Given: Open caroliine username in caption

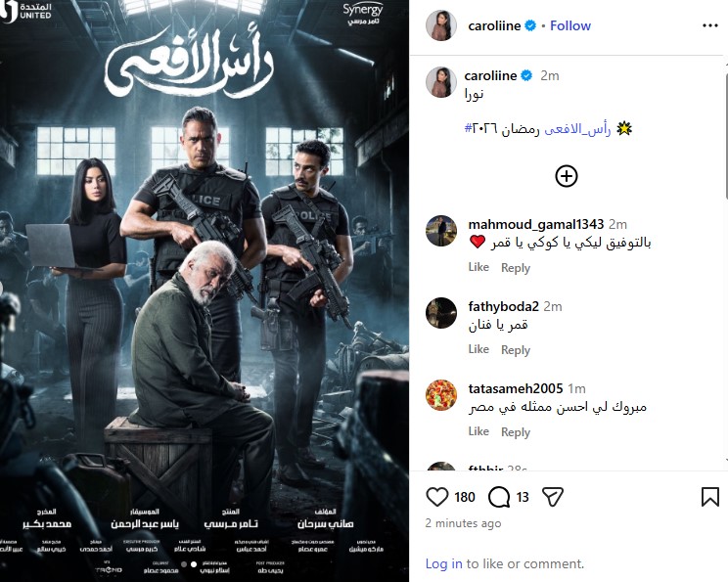Looking at the screenshot, I should (x=491, y=75).
